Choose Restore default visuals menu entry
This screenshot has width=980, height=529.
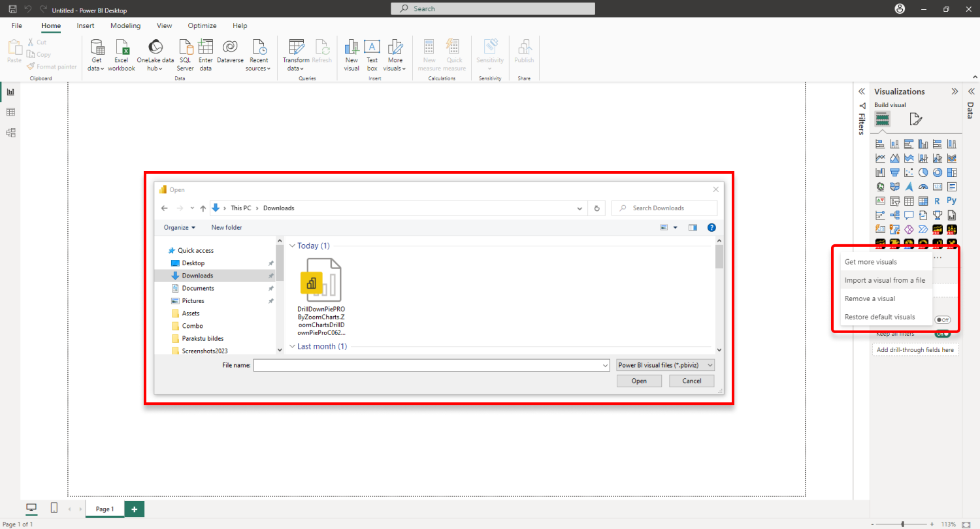point(886,317)
